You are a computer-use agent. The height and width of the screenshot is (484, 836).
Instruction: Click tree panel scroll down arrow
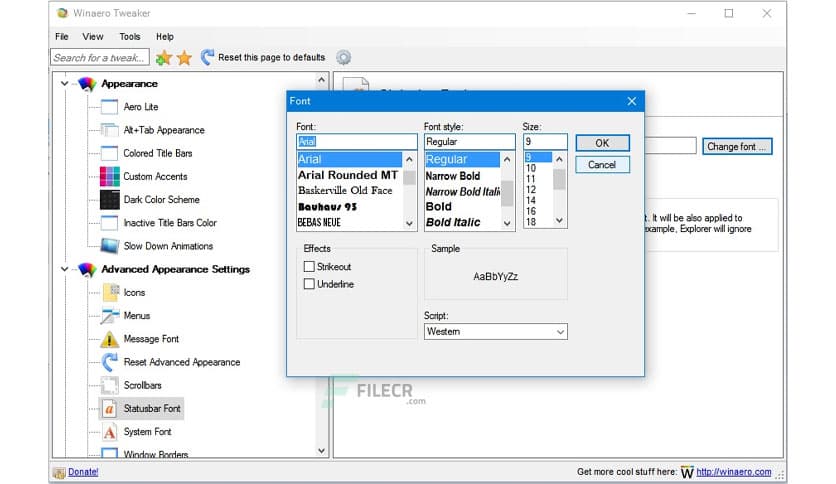point(321,450)
